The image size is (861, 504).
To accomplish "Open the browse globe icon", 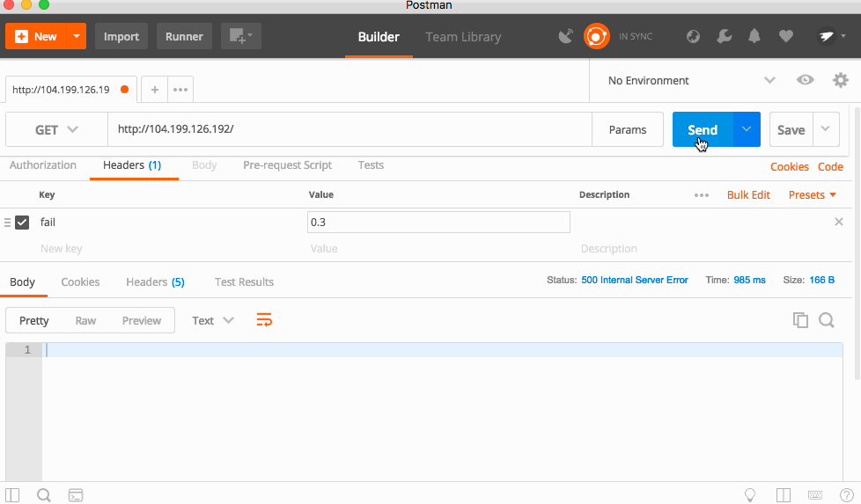I will (693, 36).
